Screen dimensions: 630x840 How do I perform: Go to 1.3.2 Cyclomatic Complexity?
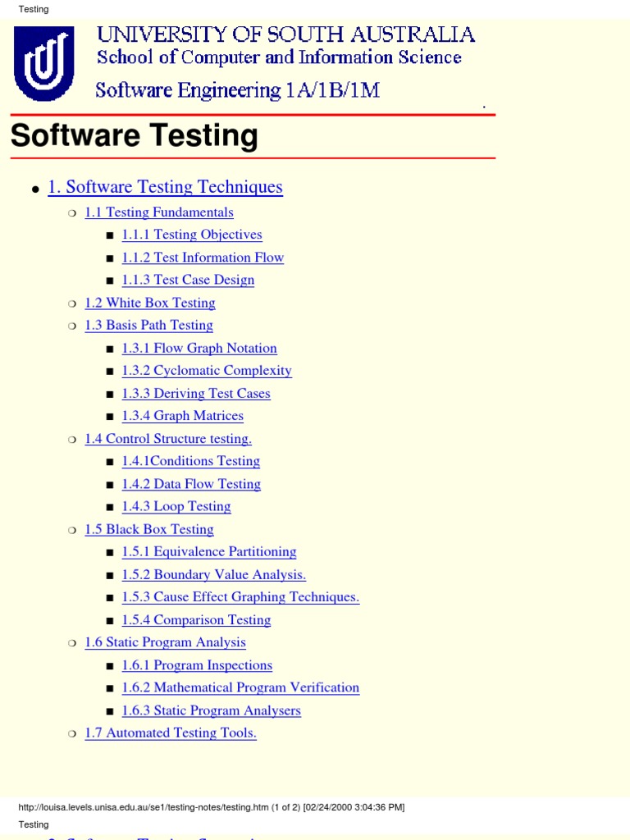click(207, 371)
